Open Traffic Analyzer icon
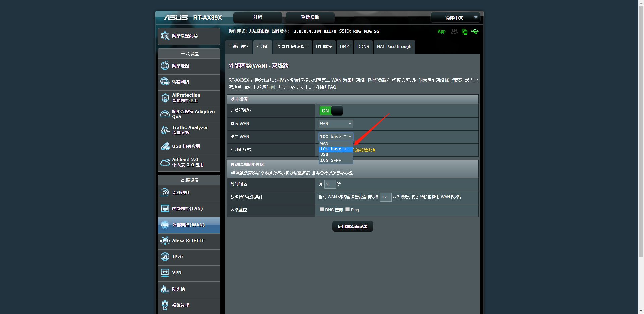Screen dimensions: 644x314 point(165,130)
